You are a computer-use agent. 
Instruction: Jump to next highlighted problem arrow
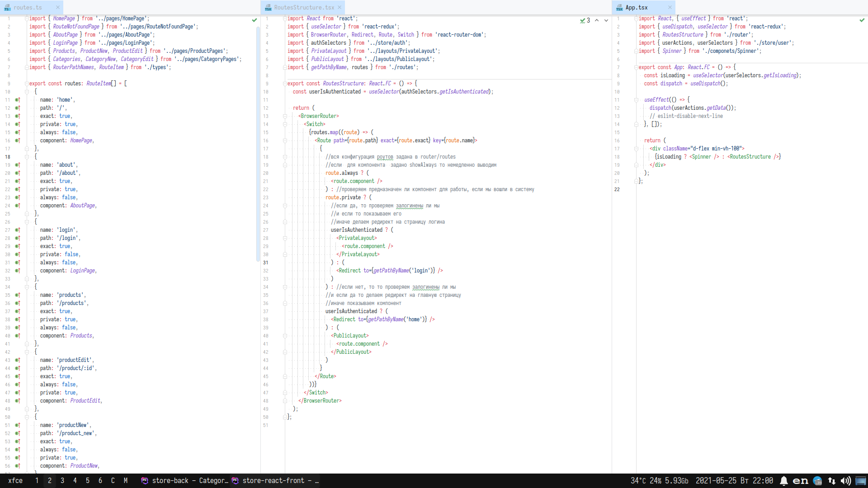[606, 20]
